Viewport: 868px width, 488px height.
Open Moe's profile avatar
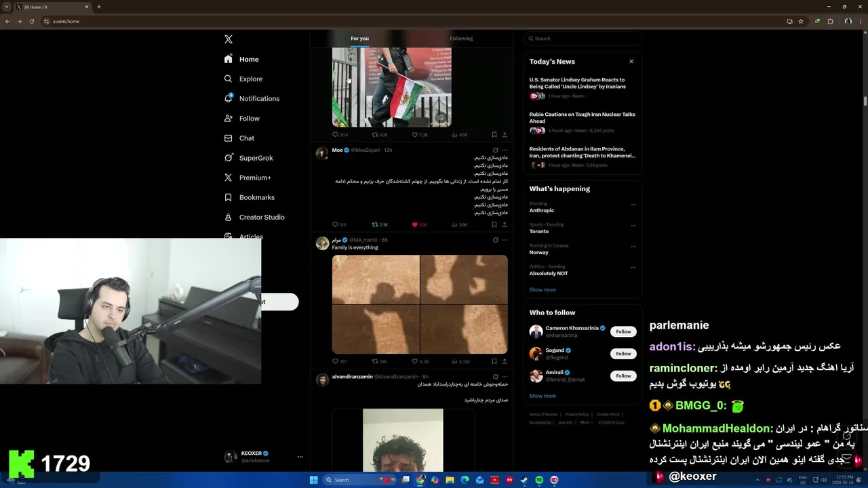pos(322,153)
